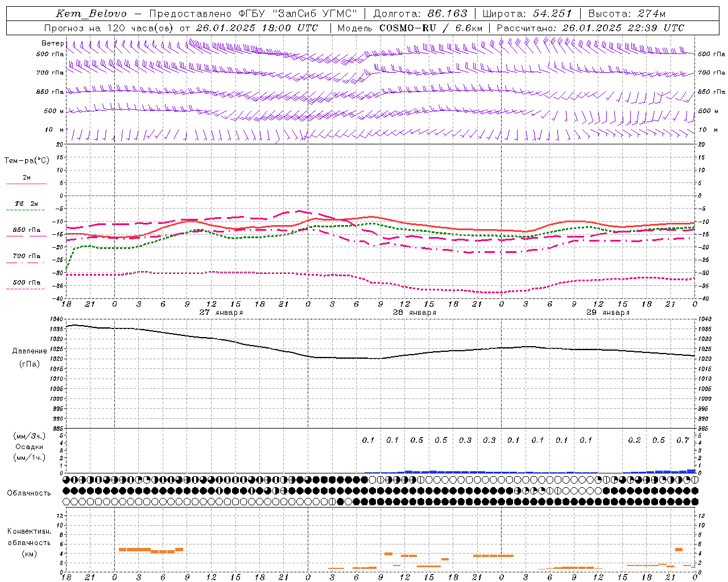Click the 500 гПа dotted temperature legend sample
This screenshot has height=582, width=728.
pyautogui.click(x=25, y=289)
